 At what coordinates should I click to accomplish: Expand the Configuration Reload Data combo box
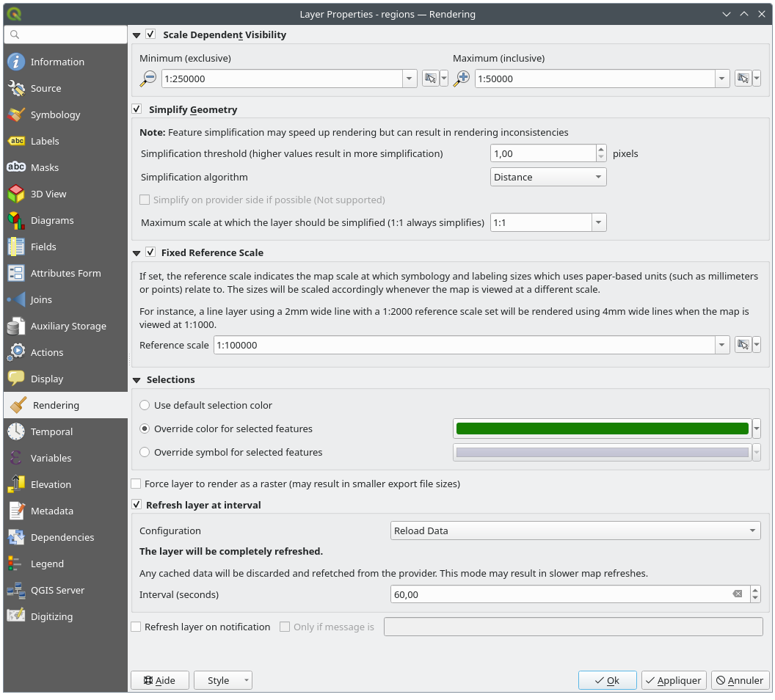[x=575, y=531]
